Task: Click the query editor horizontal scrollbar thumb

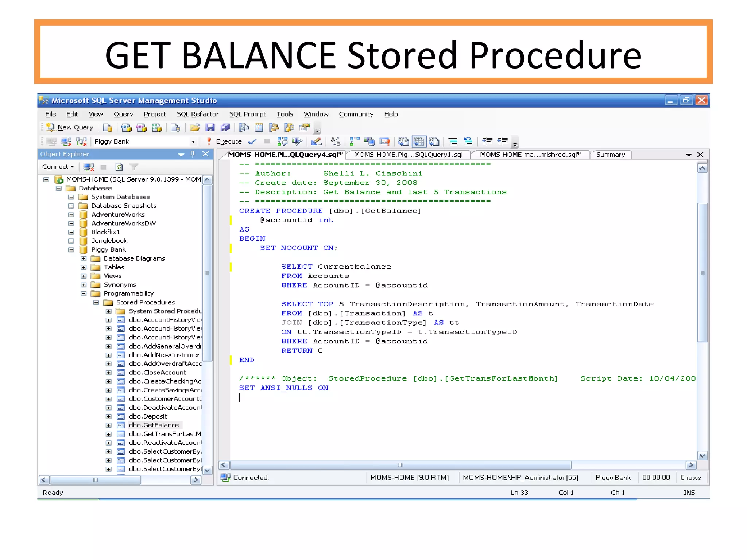Action: (x=400, y=465)
